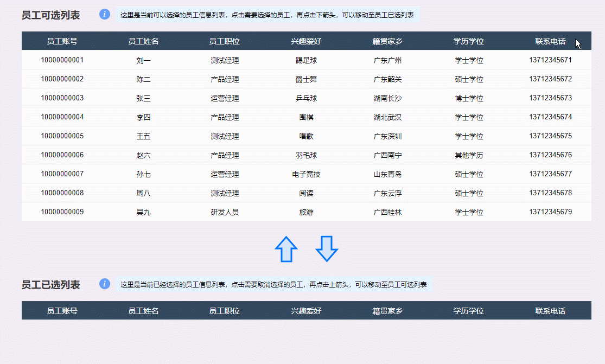605x364 pixels.
Task: Click the info icon beside 员工已选列表
Action: click(104, 284)
